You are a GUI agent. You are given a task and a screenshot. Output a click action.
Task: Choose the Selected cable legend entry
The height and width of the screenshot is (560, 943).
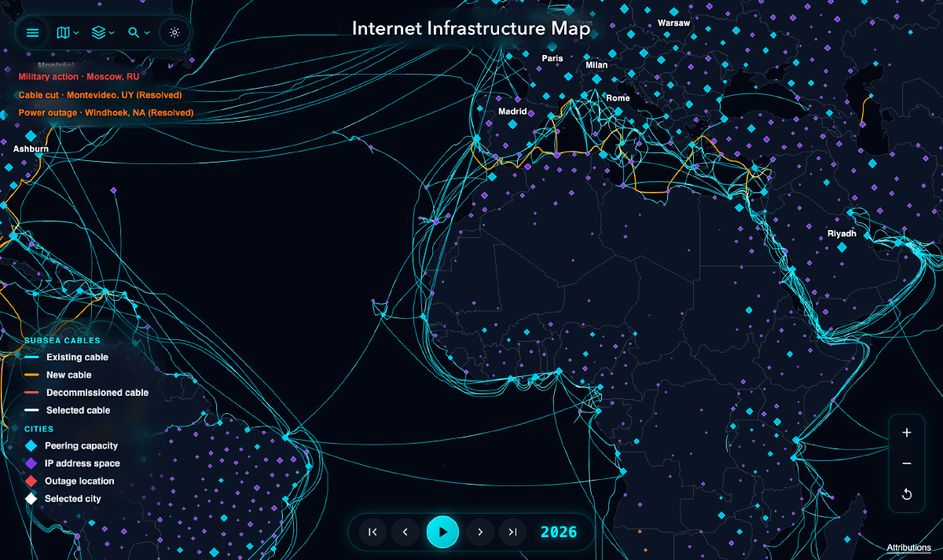point(67,411)
